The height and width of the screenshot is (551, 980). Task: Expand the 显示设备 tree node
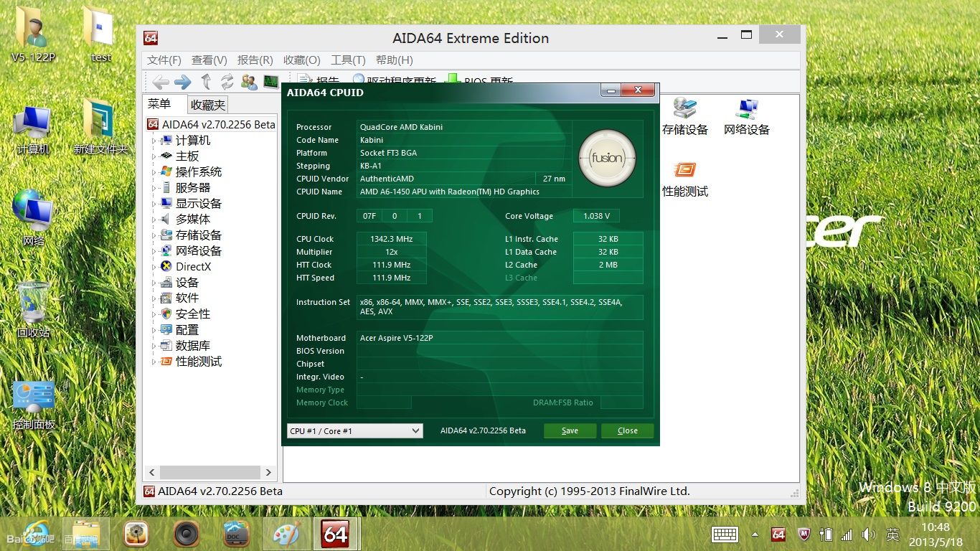pyautogui.click(x=153, y=204)
